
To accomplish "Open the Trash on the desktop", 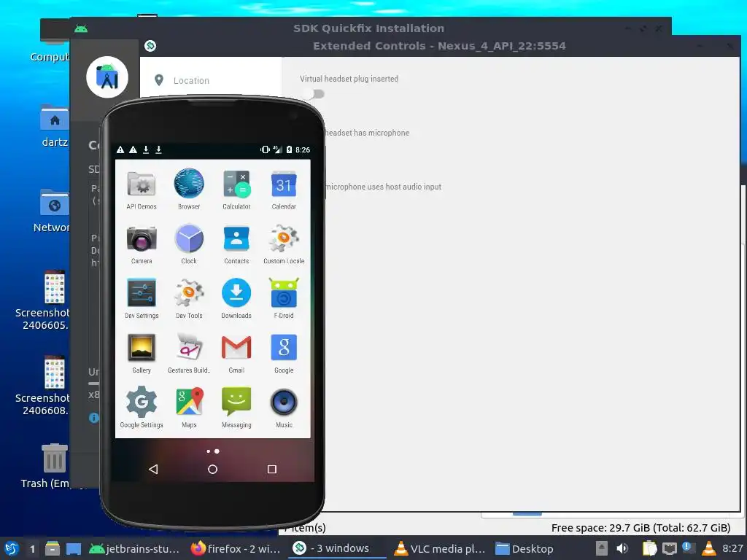I will click(53, 466).
